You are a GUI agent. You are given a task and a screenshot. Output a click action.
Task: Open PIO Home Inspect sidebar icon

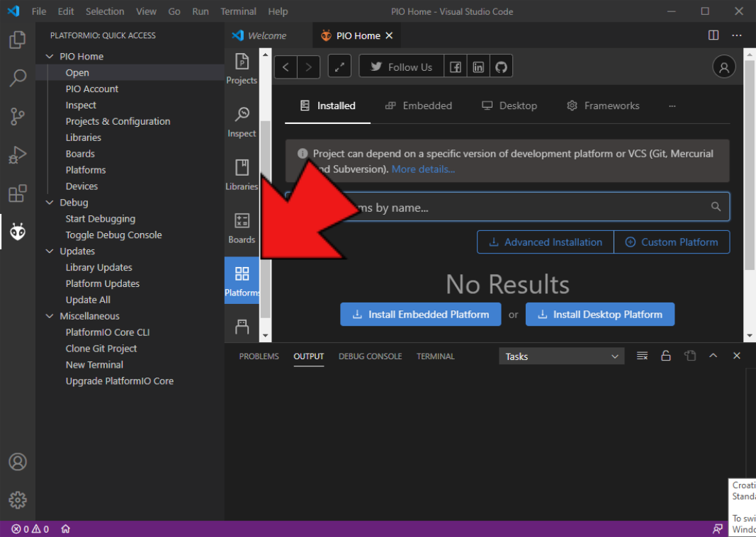242,120
